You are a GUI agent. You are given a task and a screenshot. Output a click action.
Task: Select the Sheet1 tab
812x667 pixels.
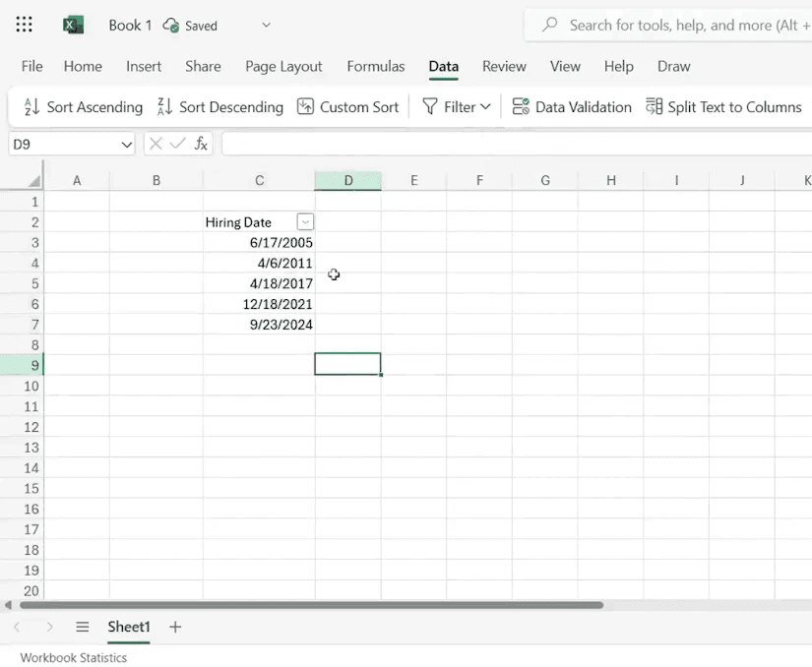(x=128, y=627)
